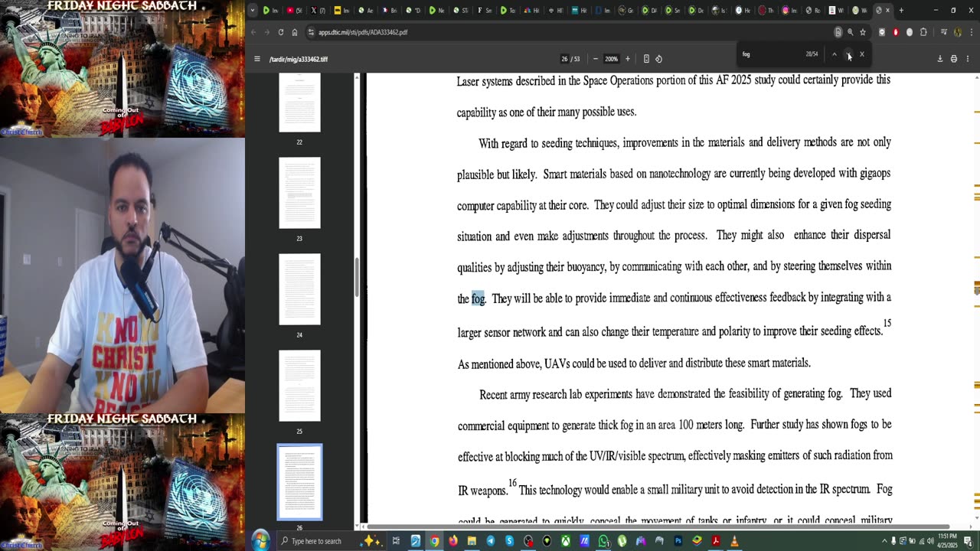Image resolution: width=980 pixels, height=551 pixels.
Task: Open Telegram from the taskbar
Action: (491, 541)
